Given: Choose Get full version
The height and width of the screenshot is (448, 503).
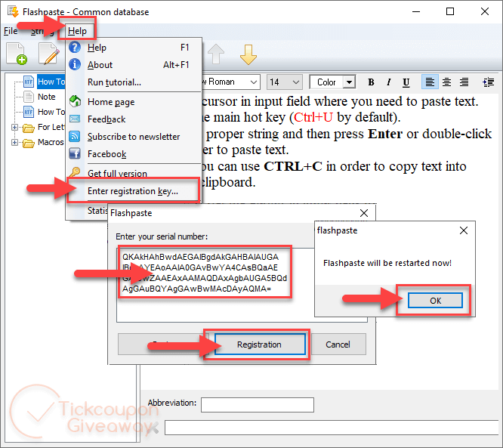Looking at the screenshot, I should pos(134,173).
